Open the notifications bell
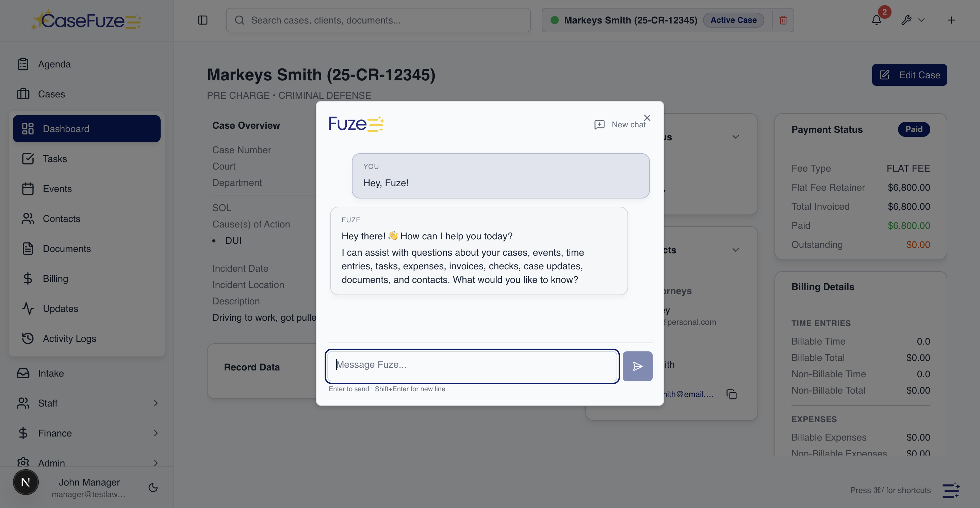Viewport: 980px width, 508px height. [877, 20]
